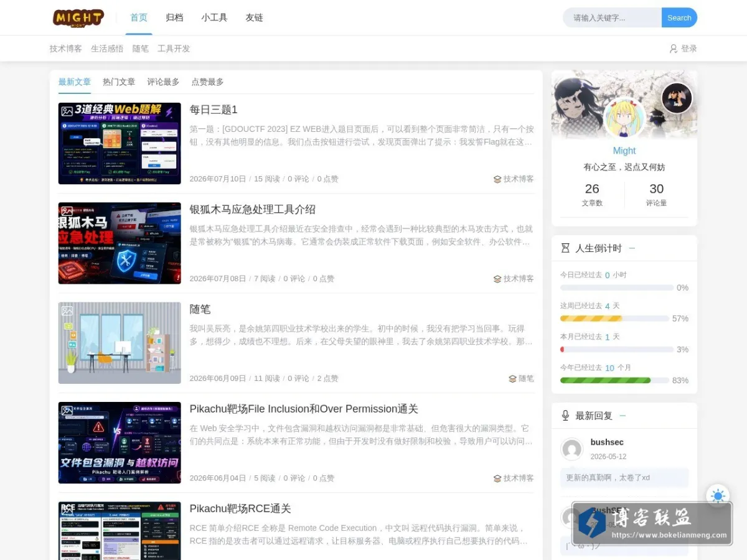Switch to the 点赞最多 tab
Image resolution: width=747 pixels, height=560 pixels.
tap(207, 82)
